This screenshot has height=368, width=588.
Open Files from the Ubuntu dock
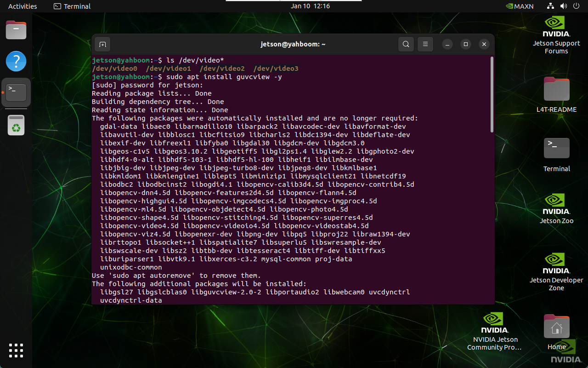[16, 30]
